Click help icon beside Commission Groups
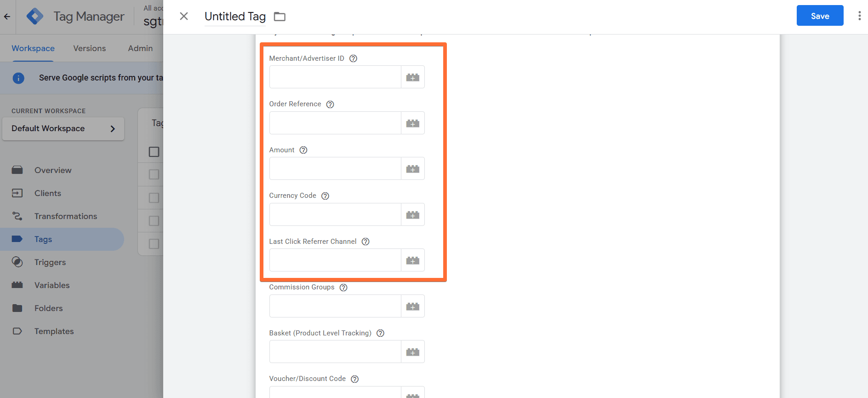Image resolution: width=868 pixels, height=398 pixels. pyautogui.click(x=343, y=288)
